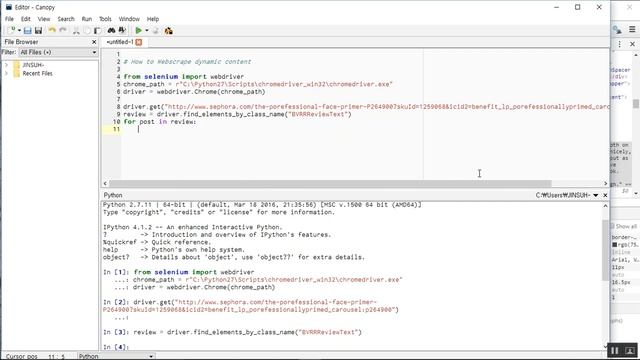Cut selection with scissors icon
Viewport: 640px width, 360px height.
76,31
